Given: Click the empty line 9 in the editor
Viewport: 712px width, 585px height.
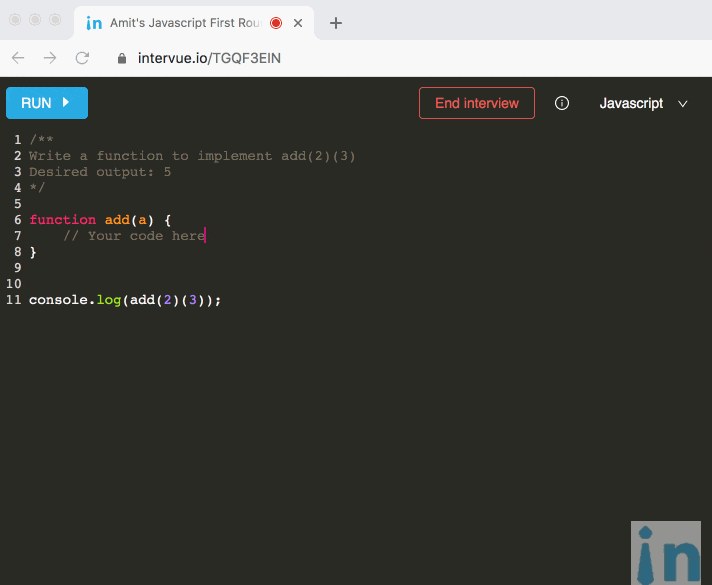Looking at the screenshot, I should tap(200, 268).
